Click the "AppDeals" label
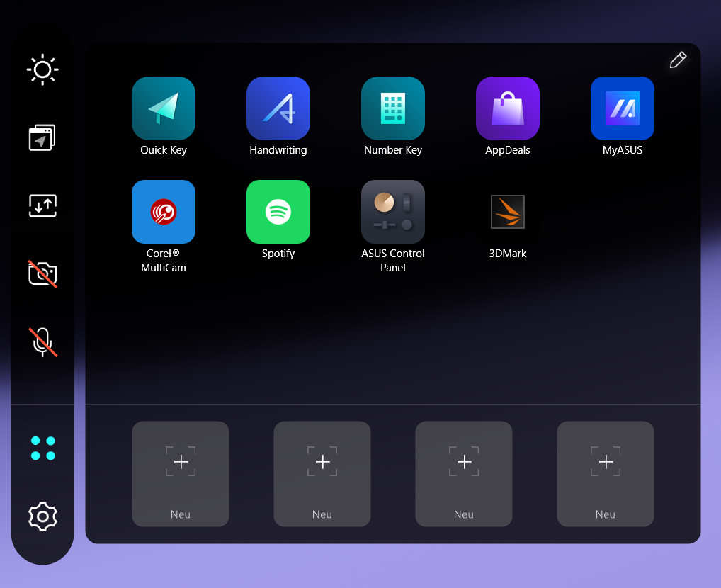The height and width of the screenshot is (588, 721). pyautogui.click(x=508, y=150)
